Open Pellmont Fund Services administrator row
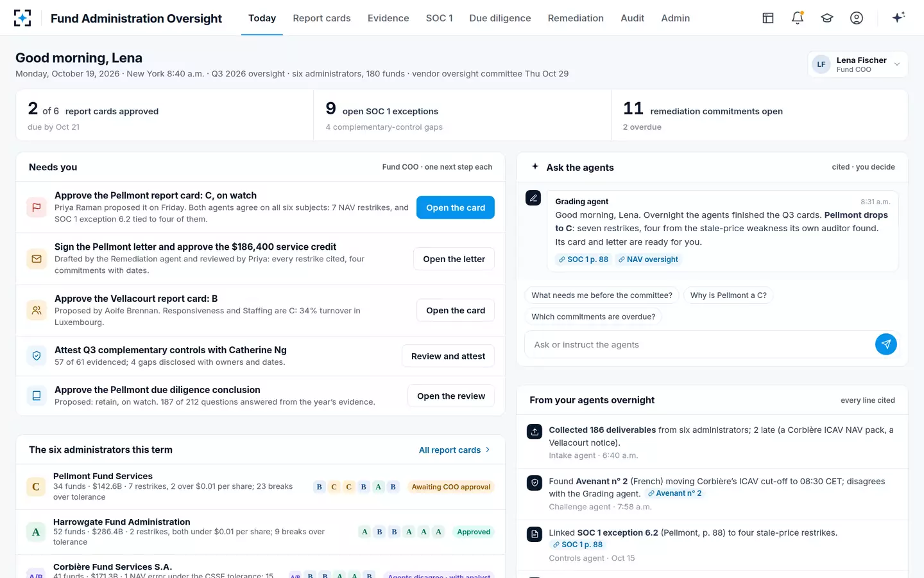This screenshot has height=578, width=924. coord(261,487)
